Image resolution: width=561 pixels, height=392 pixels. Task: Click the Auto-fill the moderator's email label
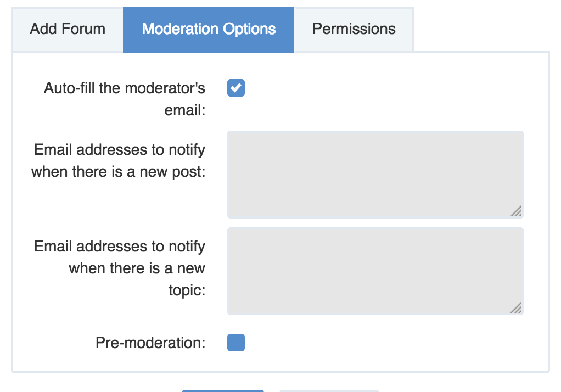(x=125, y=99)
